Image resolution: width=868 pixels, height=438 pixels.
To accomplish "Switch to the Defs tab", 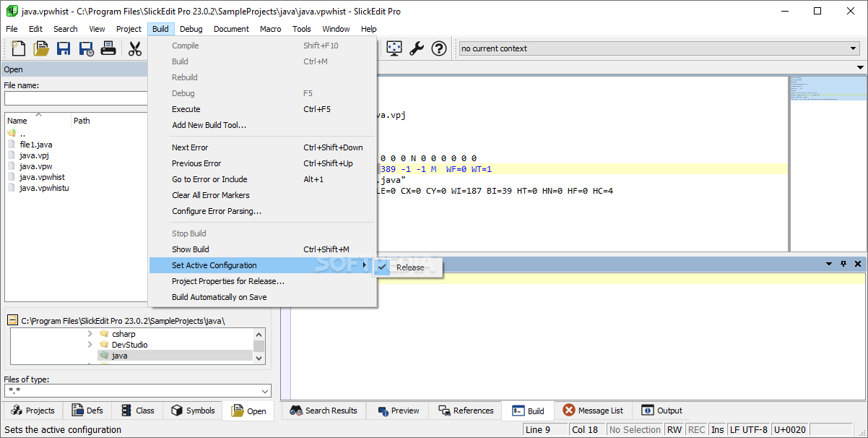I will [87, 411].
